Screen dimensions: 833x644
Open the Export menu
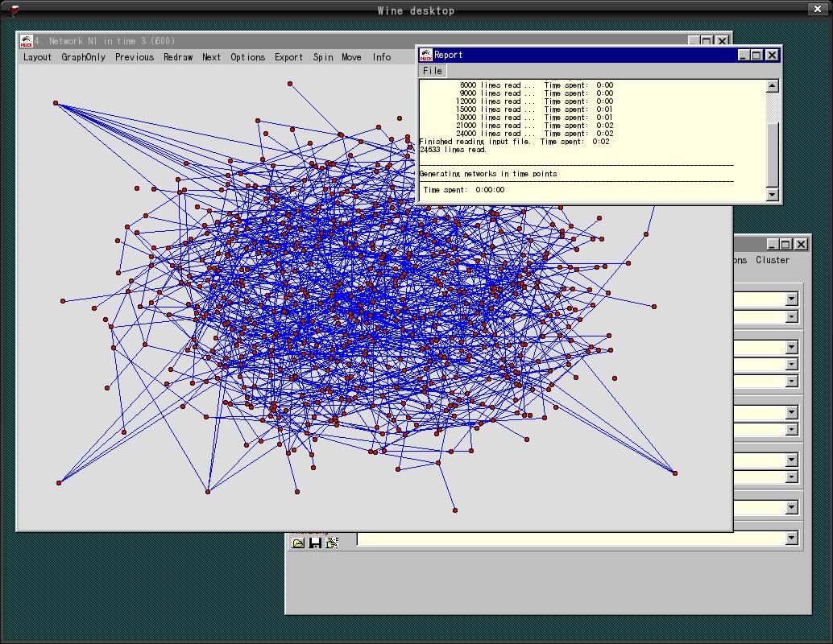(x=288, y=57)
